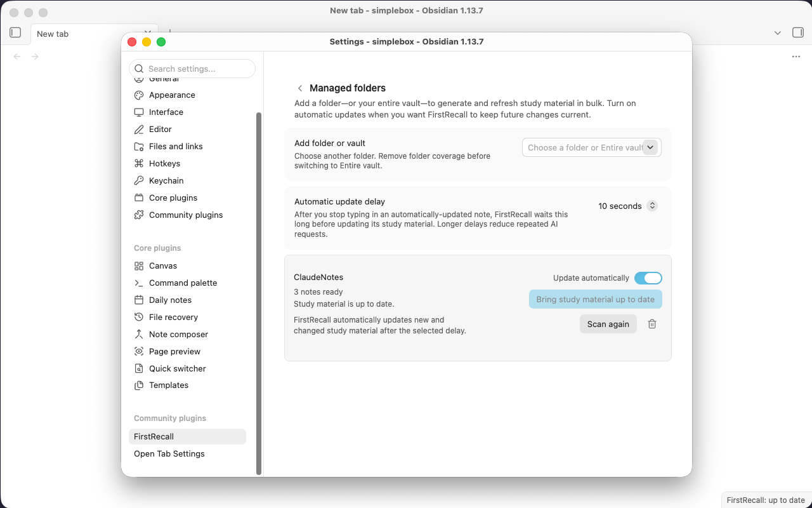The height and width of the screenshot is (508, 812).
Task: Navigate forward with the right arrow
Action: click(x=35, y=57)
